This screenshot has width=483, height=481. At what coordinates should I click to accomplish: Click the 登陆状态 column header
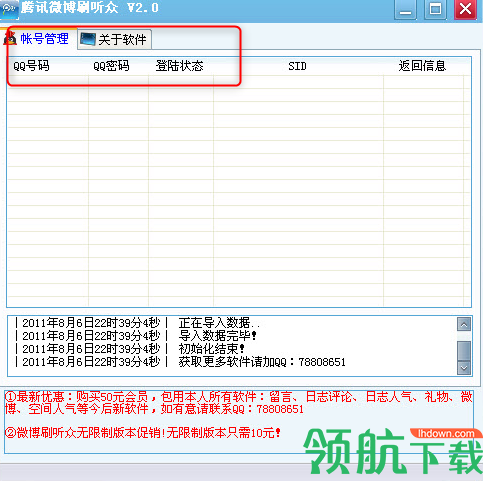(181, 66)
